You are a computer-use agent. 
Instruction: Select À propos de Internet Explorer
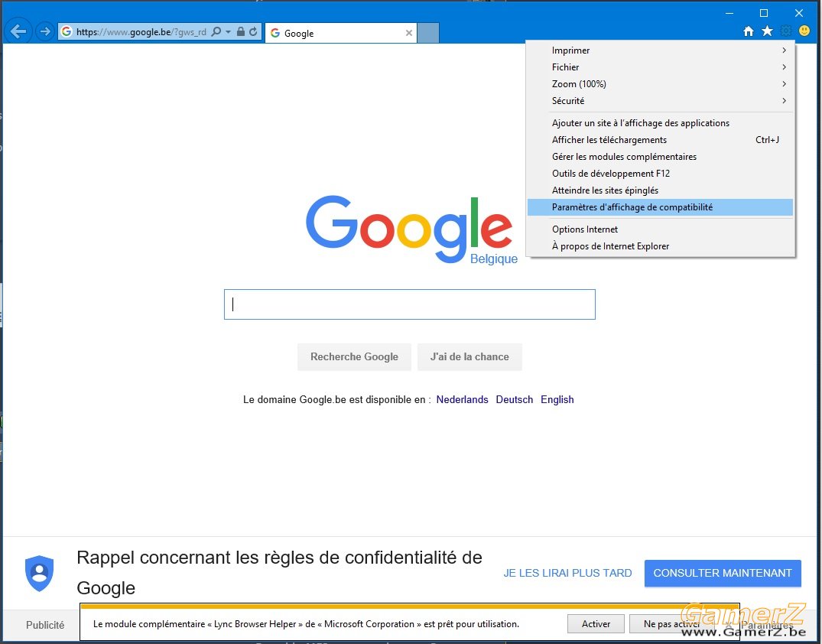click(660, 246)
